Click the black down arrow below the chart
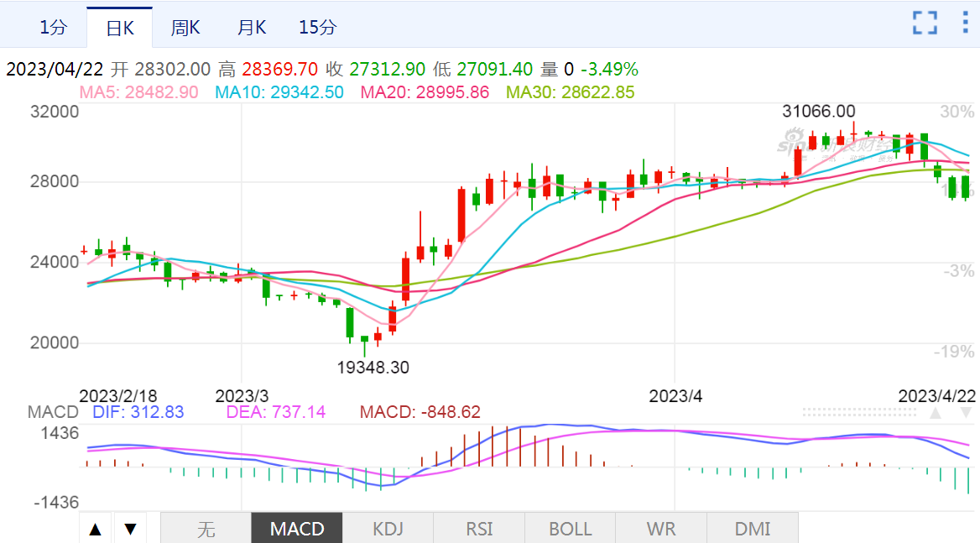The image size is (980, 543). pos(130,529)
